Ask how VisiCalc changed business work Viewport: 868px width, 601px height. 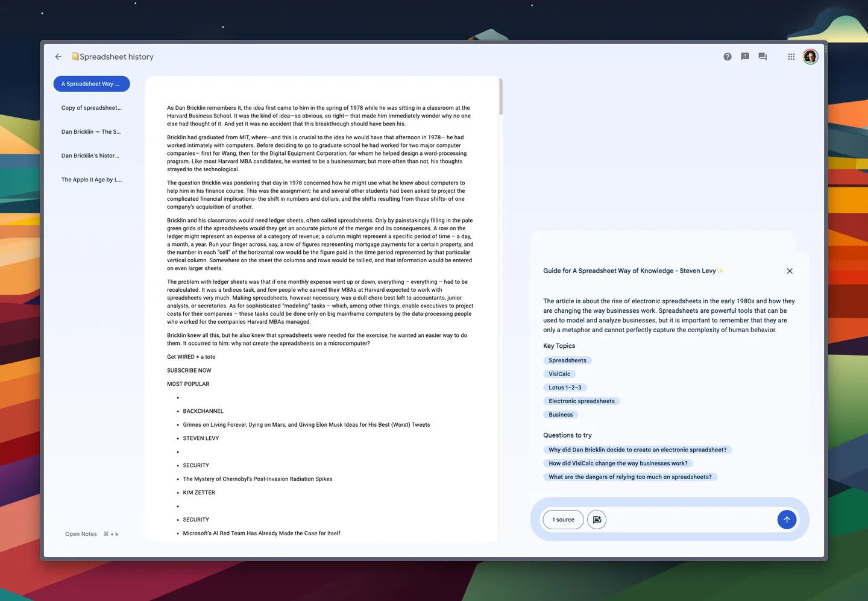(618, 464)
